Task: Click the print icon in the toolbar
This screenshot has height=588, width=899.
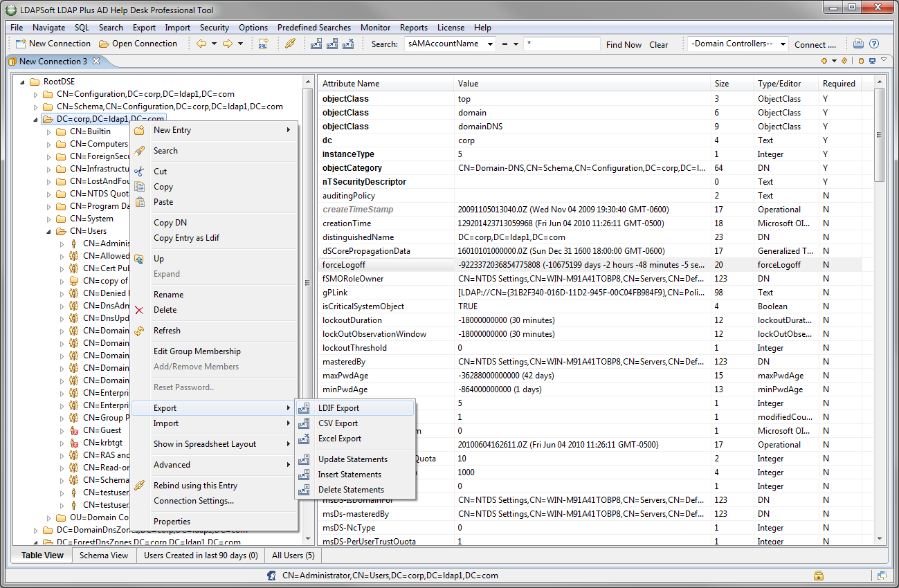Action: 858,44
